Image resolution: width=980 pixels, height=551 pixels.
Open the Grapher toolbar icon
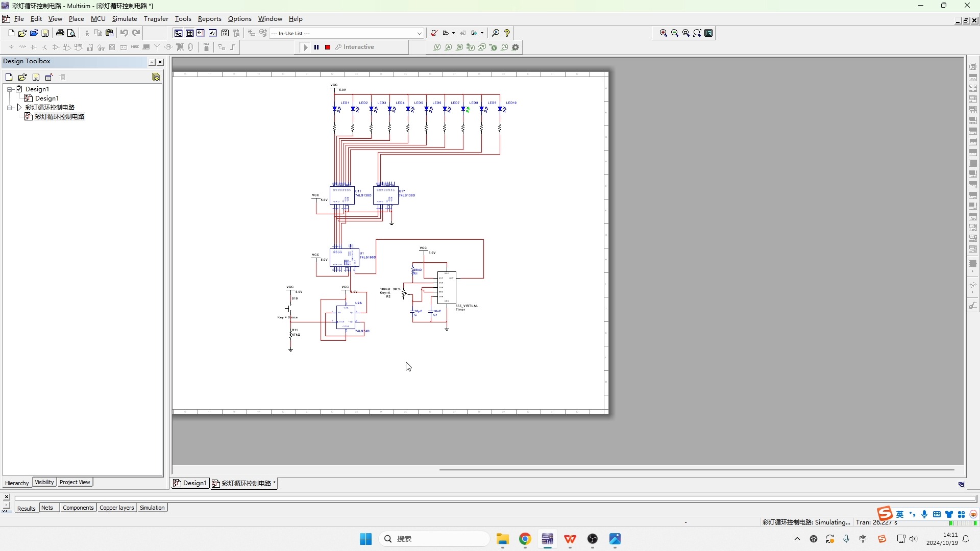point(212,33)
